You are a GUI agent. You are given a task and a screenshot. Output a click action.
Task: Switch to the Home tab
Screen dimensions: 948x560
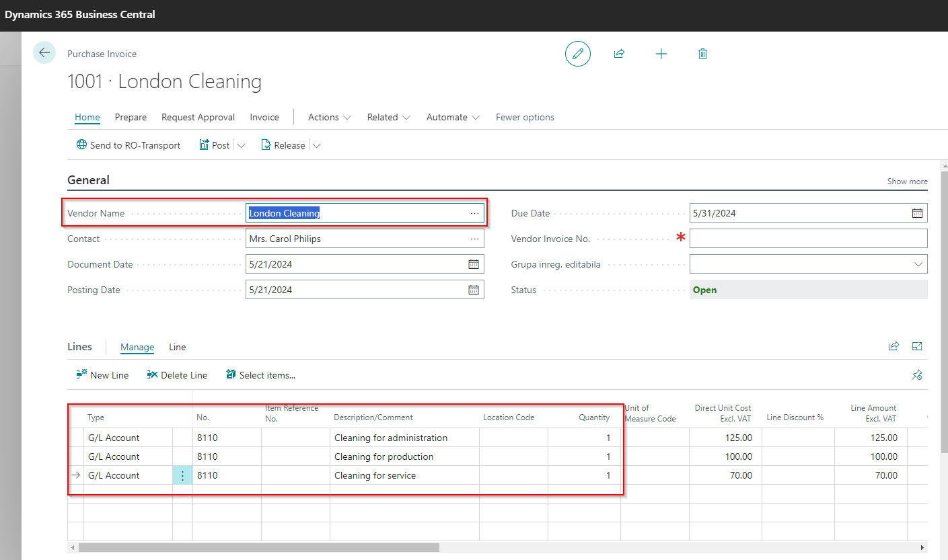point(87,117)
